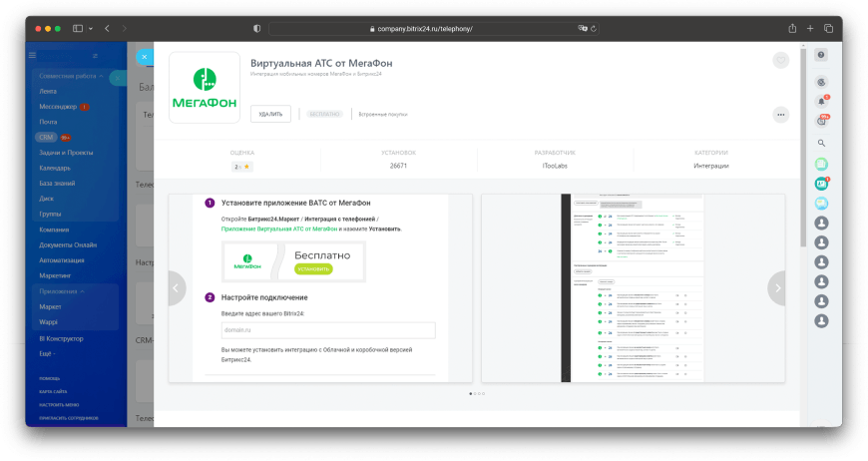Screen dimensions: 868x461
Task: Open Календарь in left menu
Action: (55, 168)
